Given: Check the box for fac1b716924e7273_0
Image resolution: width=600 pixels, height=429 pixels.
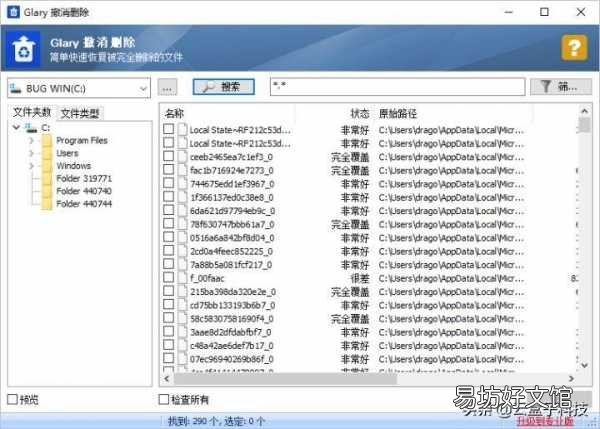Looking at the screenshot, I should [168, 170].
